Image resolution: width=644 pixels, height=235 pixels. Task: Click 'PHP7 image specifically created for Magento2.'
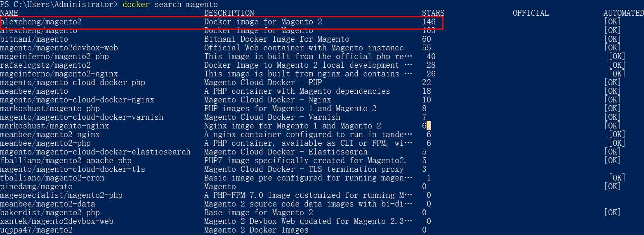pyautogui.click(x=305, y=161)
